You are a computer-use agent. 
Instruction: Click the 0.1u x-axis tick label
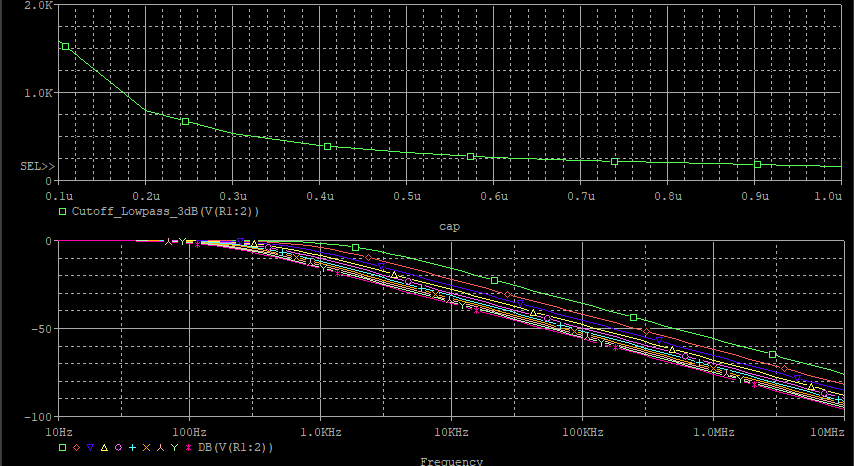click(59, 196)
